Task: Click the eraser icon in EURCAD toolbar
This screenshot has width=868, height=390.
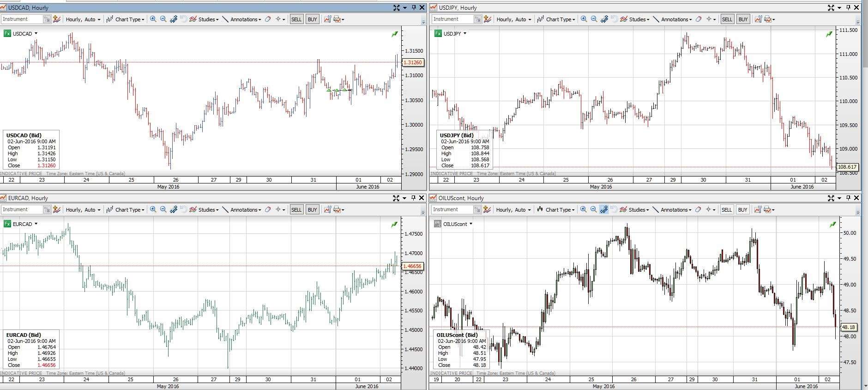Action: pyautogui.click(x=267, y=210)
